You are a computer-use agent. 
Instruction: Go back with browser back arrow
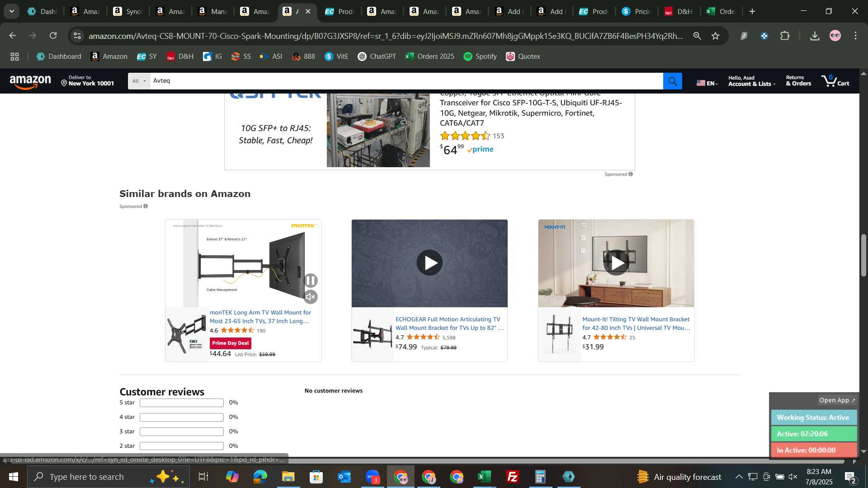(x=12, y=36)
